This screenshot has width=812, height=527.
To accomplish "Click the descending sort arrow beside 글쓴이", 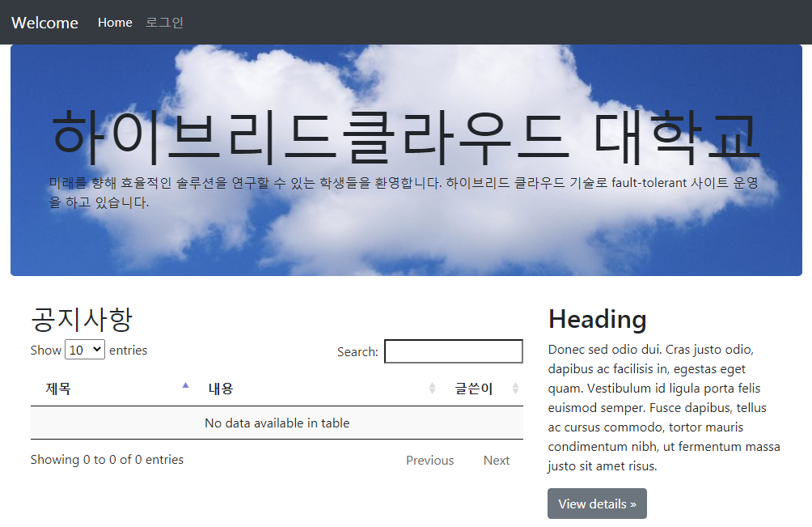I will click(x=515, y=391).
